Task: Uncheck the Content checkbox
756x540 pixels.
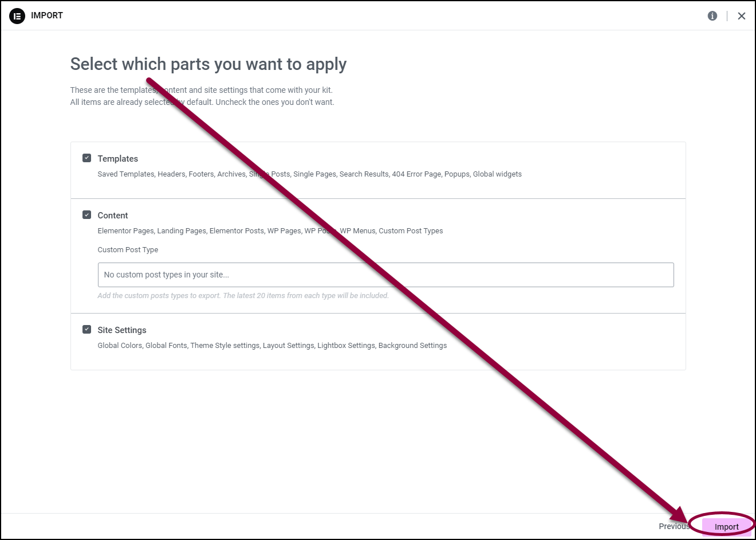Action: (86, 214)
